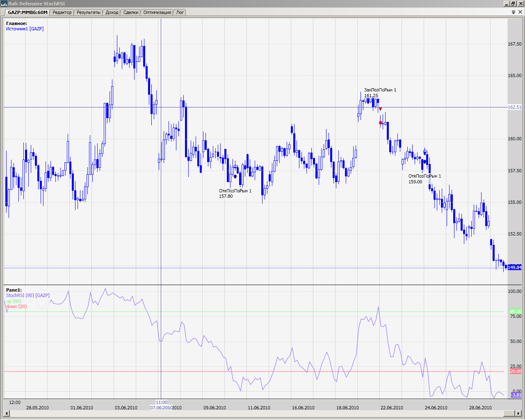525x420 pixels.
Task: Open the Лог tab
Action: click(x=180, y=12)
